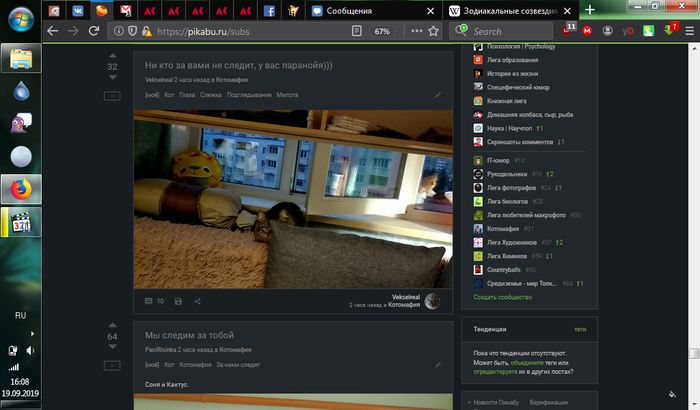Image resolution: width=700 pixels, height=410 pixels.
Task: Open the red MEGA extension icon
Action: click(588, 31)
